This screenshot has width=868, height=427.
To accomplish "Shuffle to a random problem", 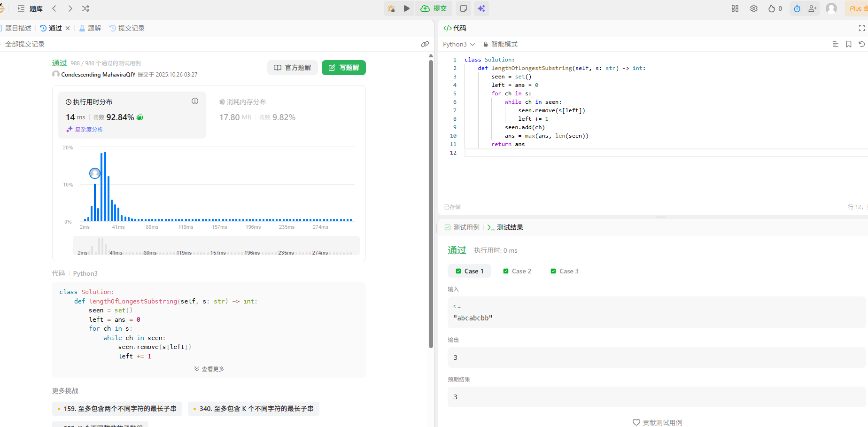I will coord(85,8).
